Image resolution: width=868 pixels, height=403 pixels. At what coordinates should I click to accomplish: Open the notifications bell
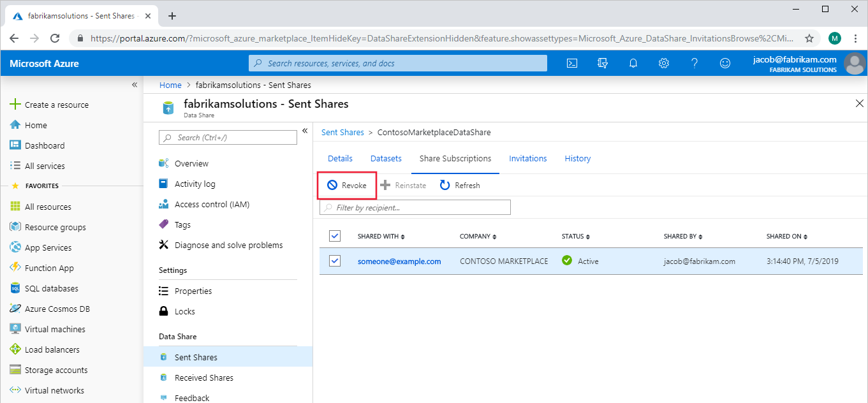pos(633,63)
